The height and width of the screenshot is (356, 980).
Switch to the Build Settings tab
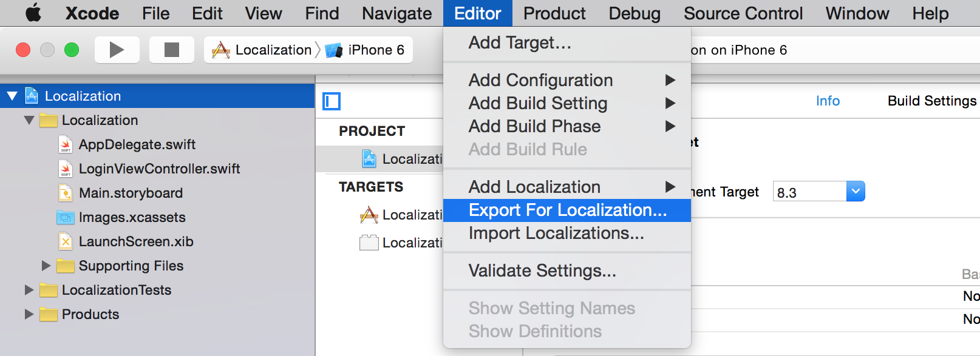[x=931, y=101]
